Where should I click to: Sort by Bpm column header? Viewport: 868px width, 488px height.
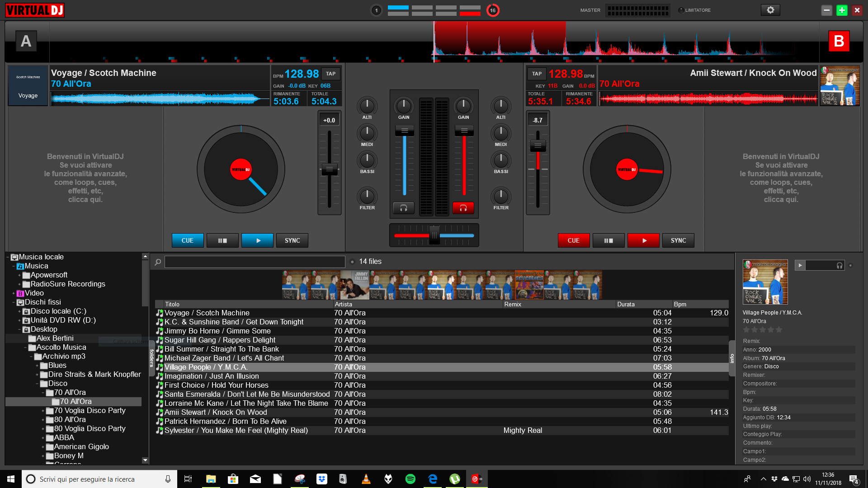(701, 304)
